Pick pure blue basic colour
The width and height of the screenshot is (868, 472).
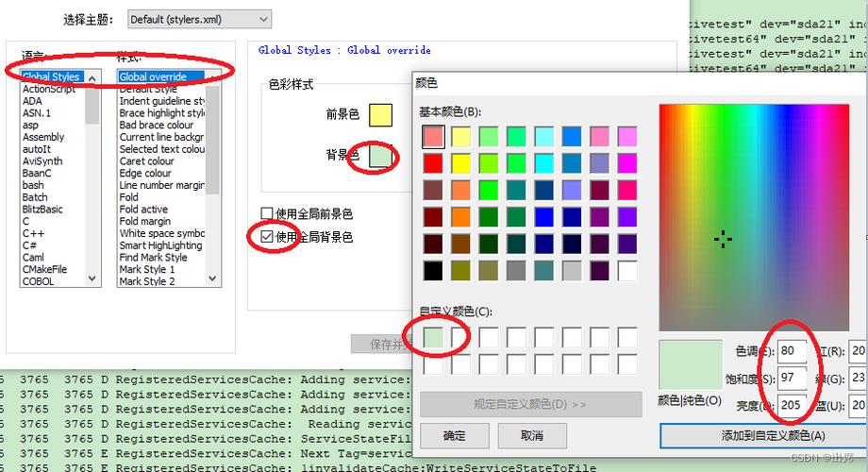[x=544, y=217]
